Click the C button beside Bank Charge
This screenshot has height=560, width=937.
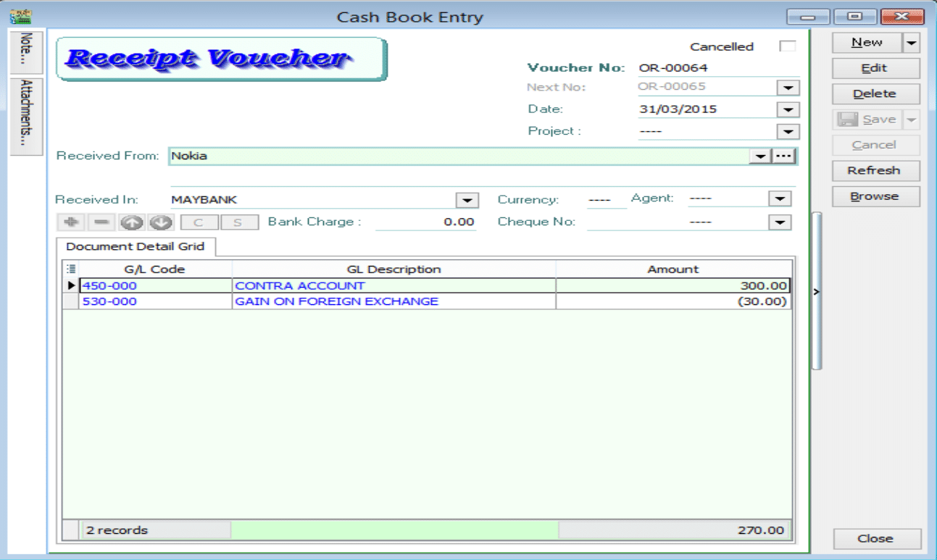click(198, 222)
